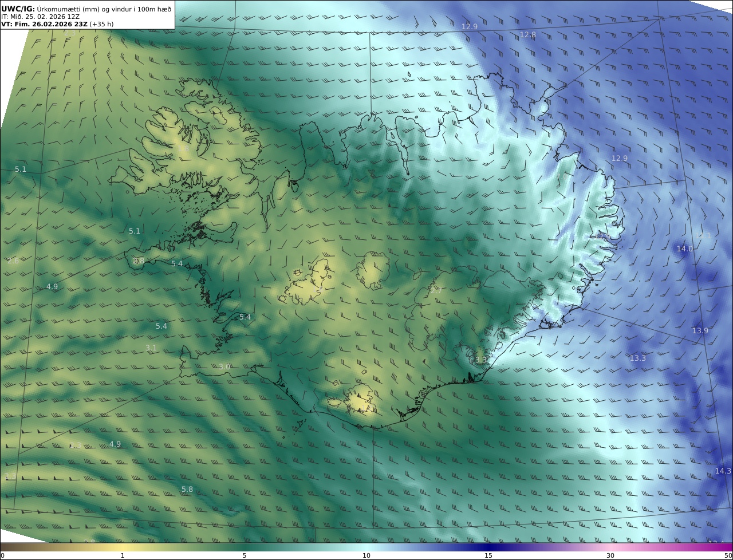Click the 50 tick label on color scale
The height and width of the screenshot is (560, 733).
pyautogui.click(x=728, y=555)
